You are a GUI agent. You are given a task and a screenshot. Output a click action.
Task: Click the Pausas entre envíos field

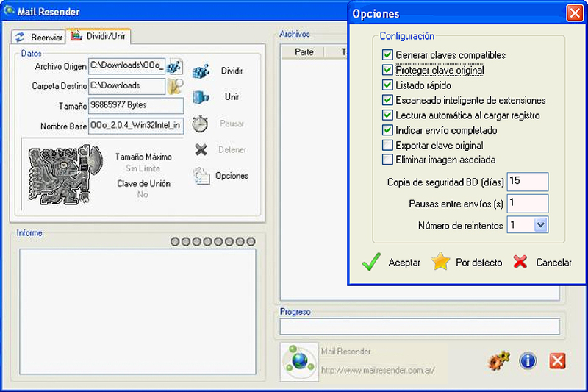pos(528,204)
